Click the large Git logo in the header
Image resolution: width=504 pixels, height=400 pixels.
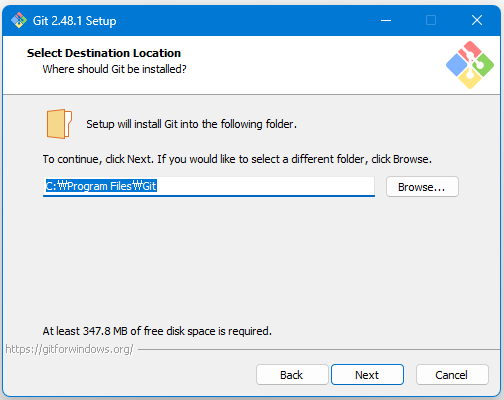click(470, 65)
